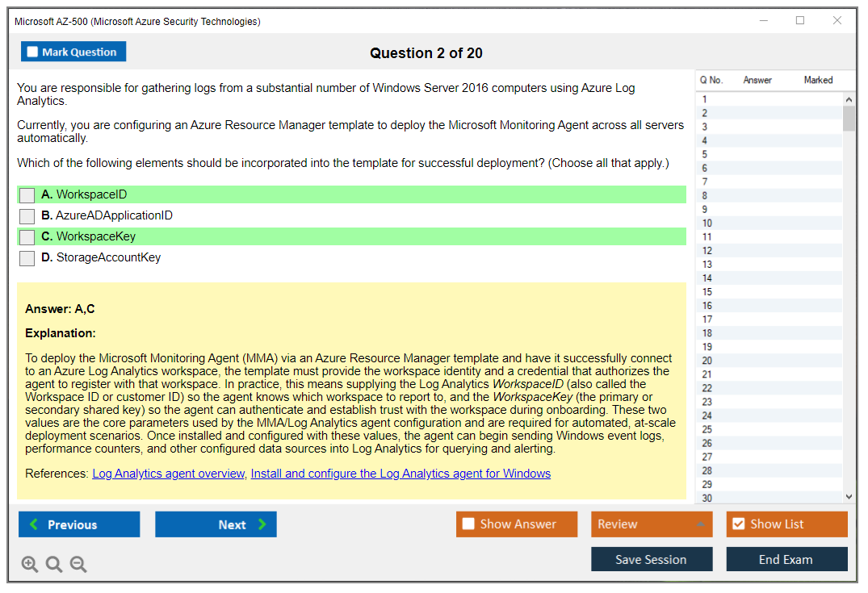Click the zoom out magnifier icon
The height and width of the screenshot is (593, 868).
click(x=78, y=565)
